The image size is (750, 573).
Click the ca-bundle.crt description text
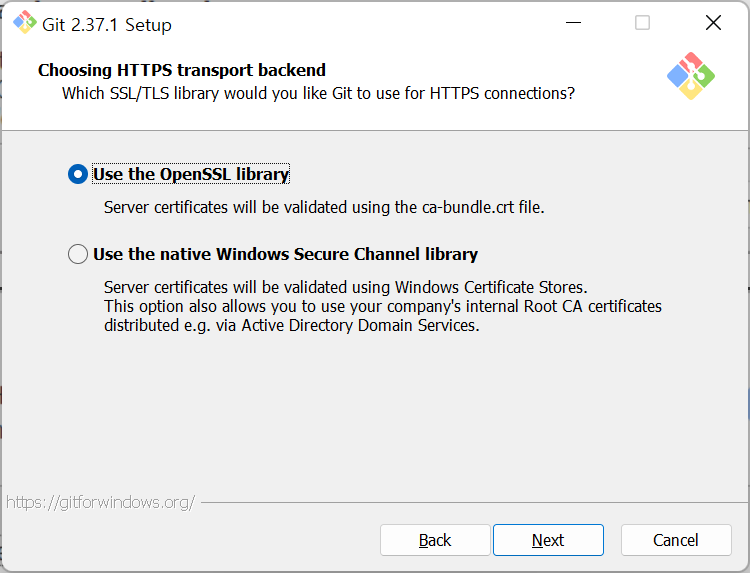coord(324,208)
